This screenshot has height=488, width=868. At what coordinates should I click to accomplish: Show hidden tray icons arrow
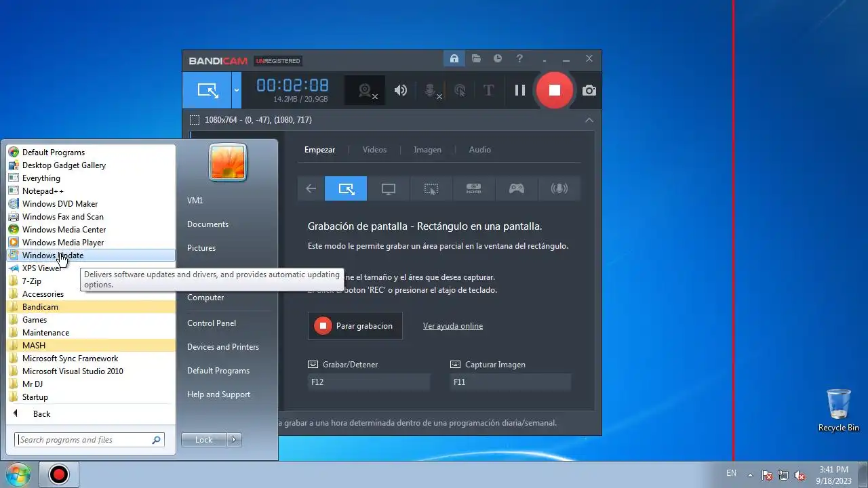coord(750,474)
